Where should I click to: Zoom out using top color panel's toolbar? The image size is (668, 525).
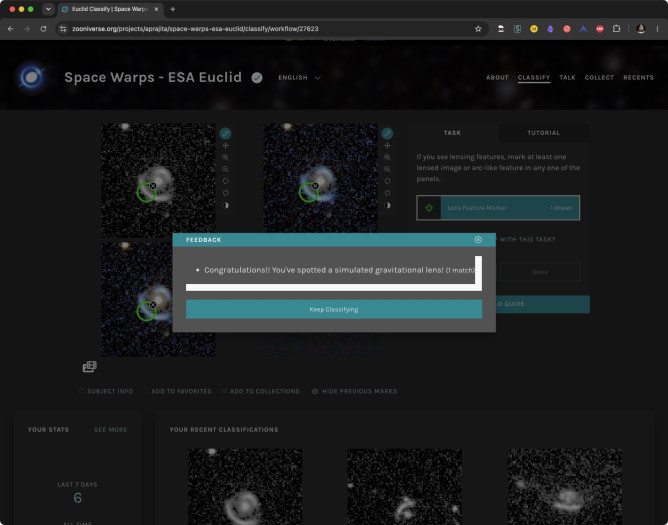[x=387, y=169]
